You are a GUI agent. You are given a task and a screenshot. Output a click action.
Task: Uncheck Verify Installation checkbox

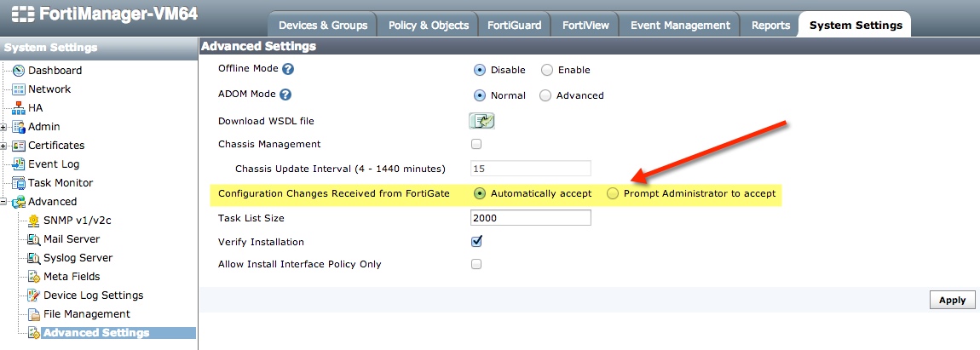click(476, 241)
